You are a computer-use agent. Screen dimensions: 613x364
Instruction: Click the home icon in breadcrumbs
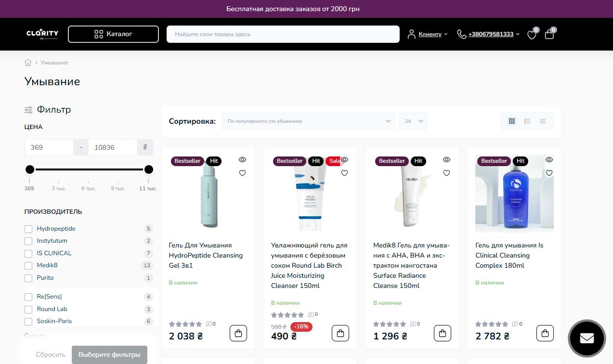(28, 63)
